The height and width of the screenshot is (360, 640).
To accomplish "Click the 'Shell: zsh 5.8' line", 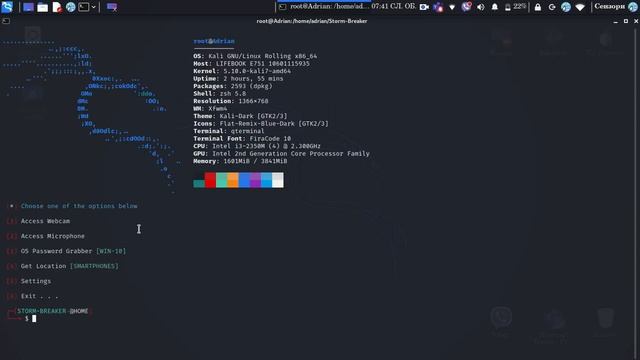I will point(220,93).
